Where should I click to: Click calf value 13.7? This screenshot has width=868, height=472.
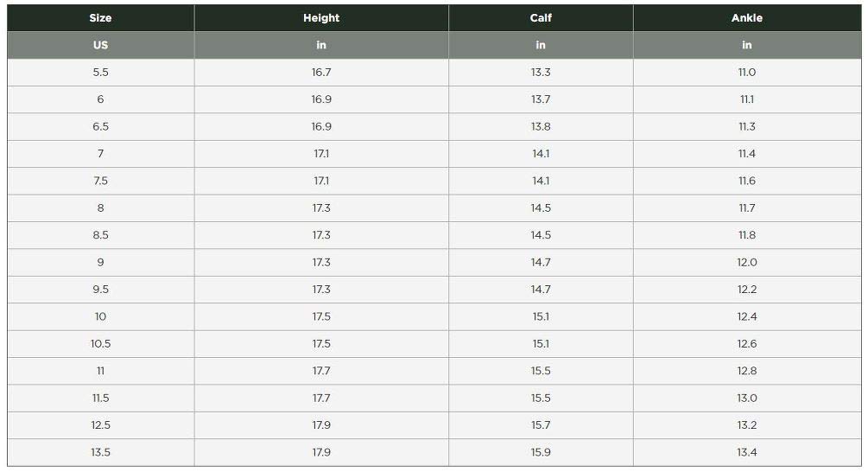(x=541, y=99)
